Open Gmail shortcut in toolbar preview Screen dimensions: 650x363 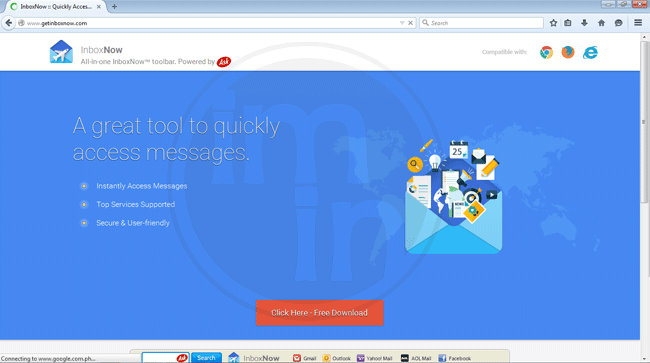(304, 358)
